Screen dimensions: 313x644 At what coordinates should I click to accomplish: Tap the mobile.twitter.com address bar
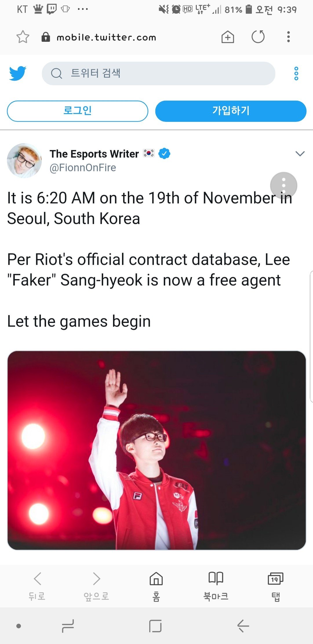click(106, 37)
